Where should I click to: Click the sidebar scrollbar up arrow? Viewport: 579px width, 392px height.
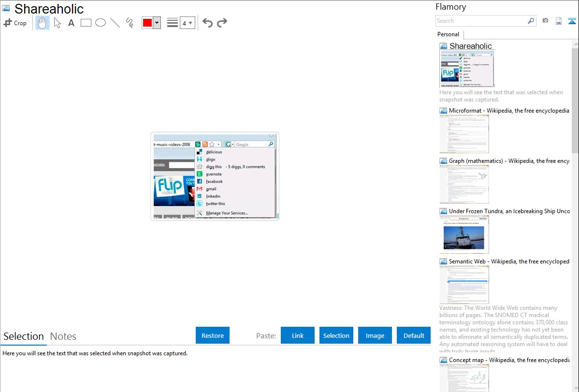click(575, 44)
